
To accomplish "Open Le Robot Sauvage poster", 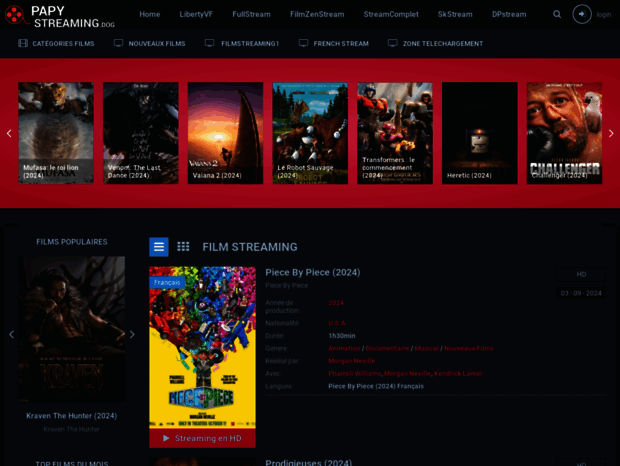I will pos(310,133).
